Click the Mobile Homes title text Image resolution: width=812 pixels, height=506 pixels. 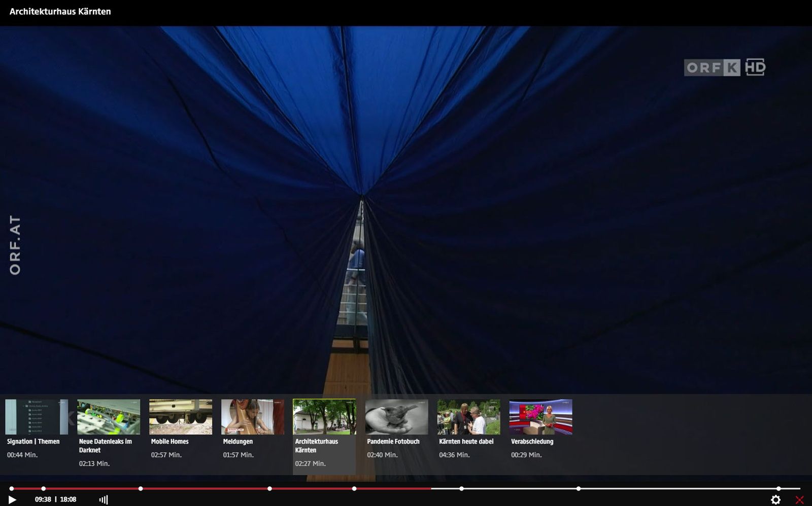point(170,442)
